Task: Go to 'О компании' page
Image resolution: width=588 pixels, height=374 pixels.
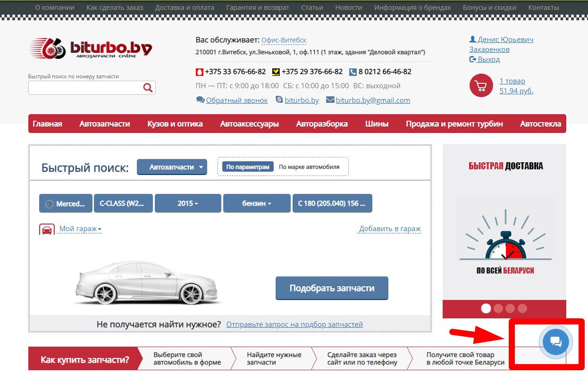Action: click(55, 8)
